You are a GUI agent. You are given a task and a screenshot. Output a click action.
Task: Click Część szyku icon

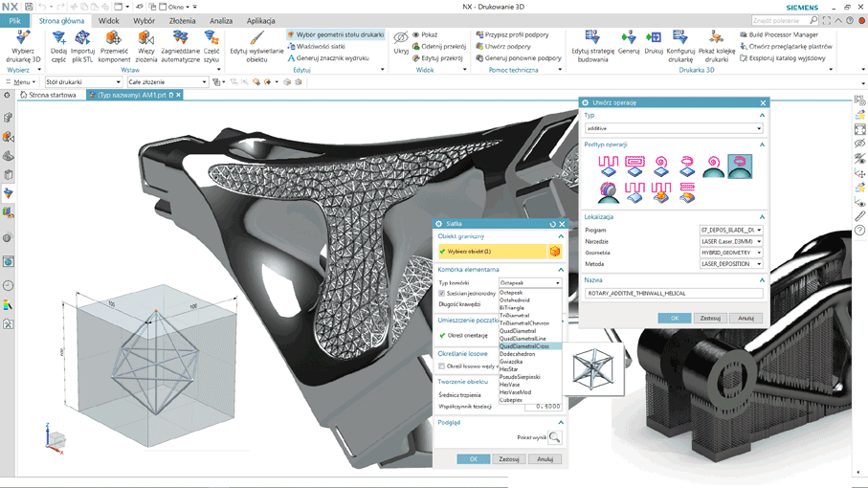point(211,38)
